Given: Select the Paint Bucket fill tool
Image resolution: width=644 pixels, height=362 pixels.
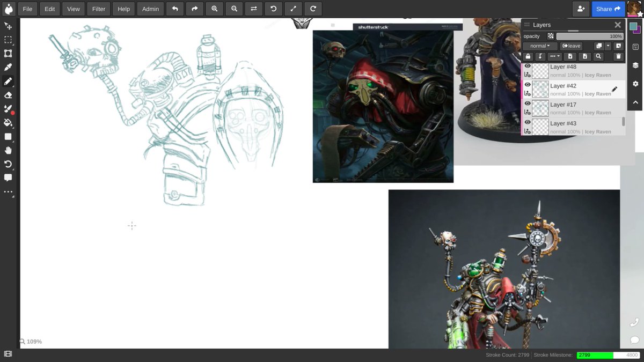Looking at the screenshot, I should [8, 123].
